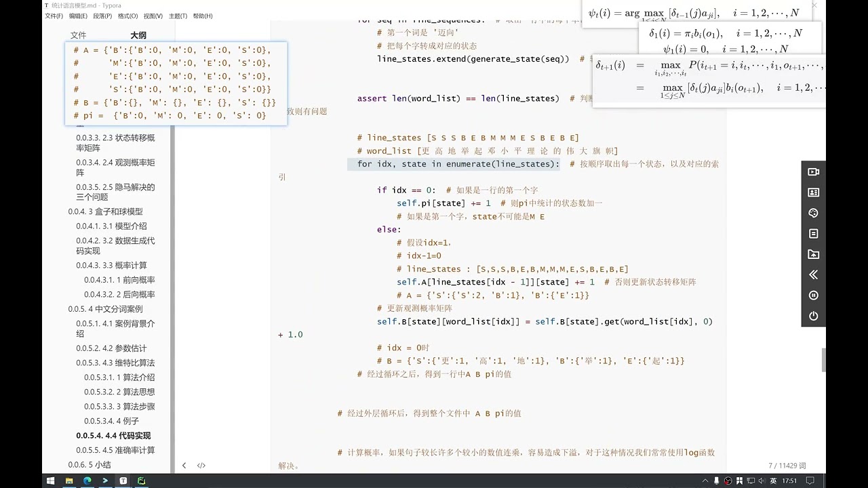
Task: Open Microsoft Edge from the taskbar
Action: 87,481
